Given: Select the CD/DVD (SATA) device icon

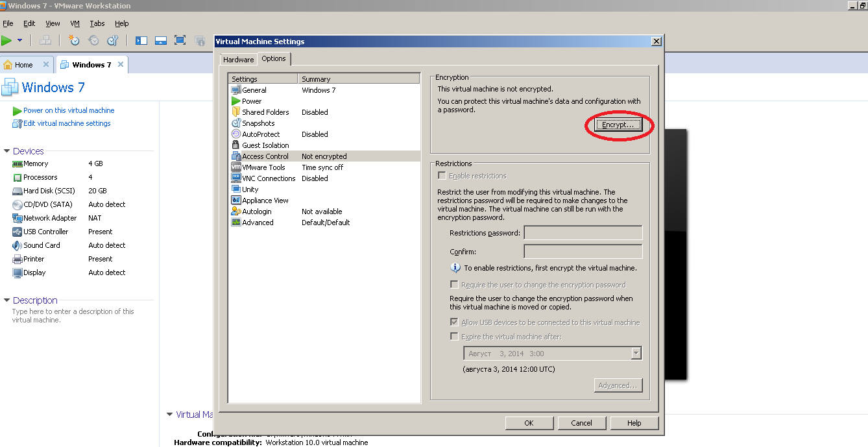Looking at the screenshot, I should (18, 205).
